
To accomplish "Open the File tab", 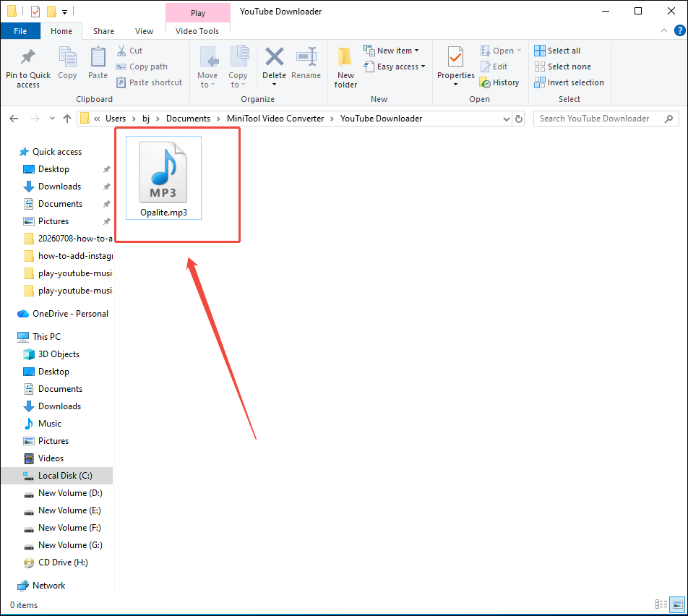I will click(20, 31).
